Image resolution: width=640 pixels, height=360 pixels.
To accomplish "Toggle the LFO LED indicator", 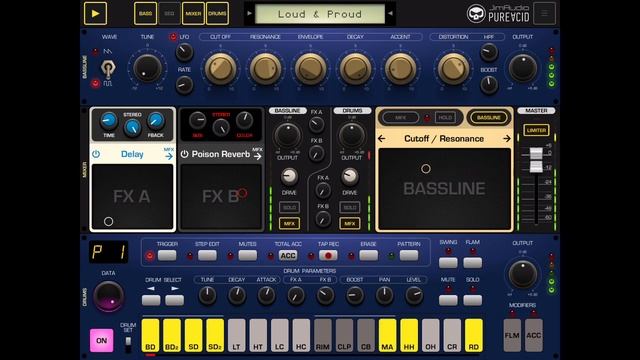I will (173, 37).
